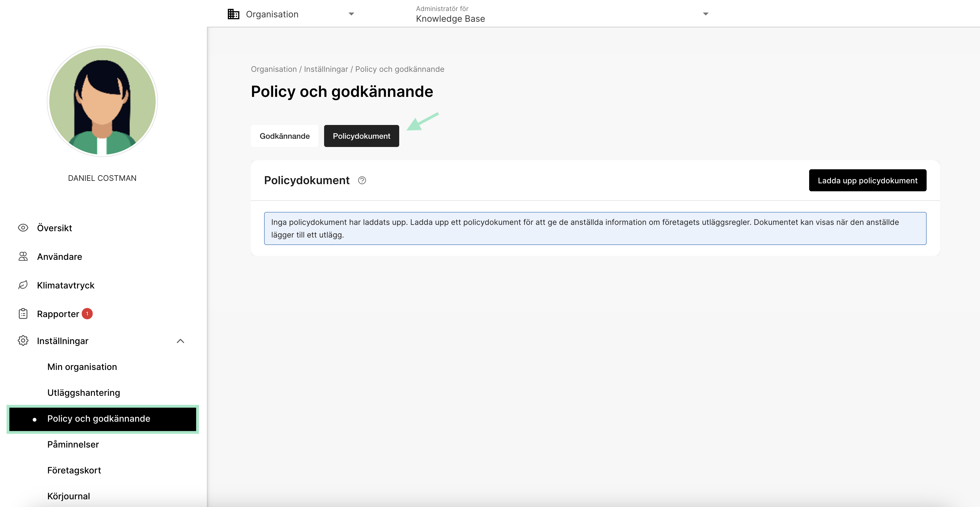Click the Inställningar sidebar label
Viewport: 980px width, 507px height.
click(x=62, y=341)
